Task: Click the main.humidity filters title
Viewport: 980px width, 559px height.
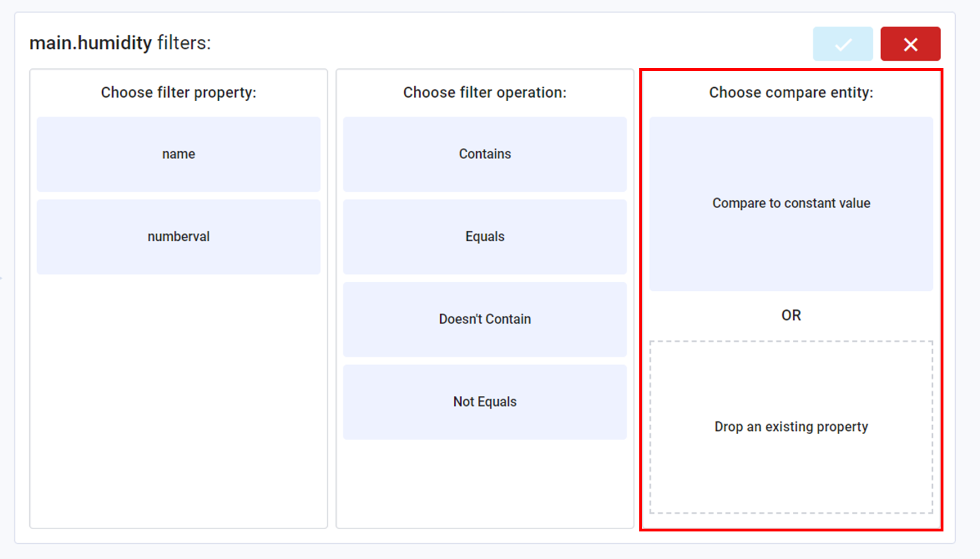Action: tap(120, 43)
